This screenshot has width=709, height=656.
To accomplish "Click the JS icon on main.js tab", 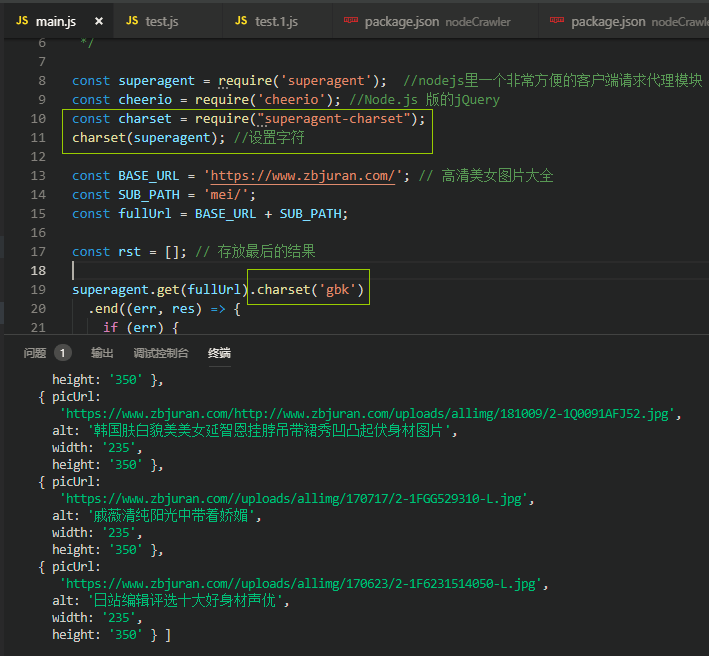I will 22,21.
